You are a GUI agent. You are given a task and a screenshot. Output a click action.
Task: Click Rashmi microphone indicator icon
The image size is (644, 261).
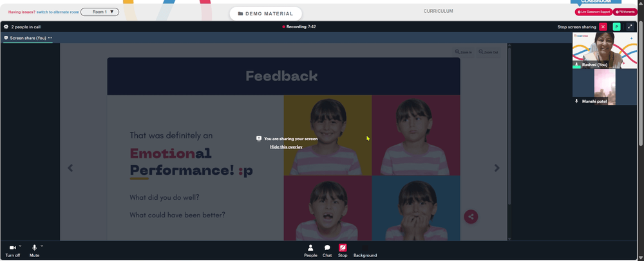(x=576, y=65)
